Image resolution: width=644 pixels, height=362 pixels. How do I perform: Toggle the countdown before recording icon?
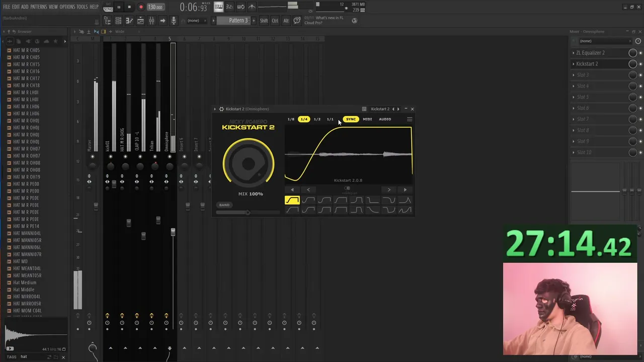pyautogui.click(x=229, y=7)
